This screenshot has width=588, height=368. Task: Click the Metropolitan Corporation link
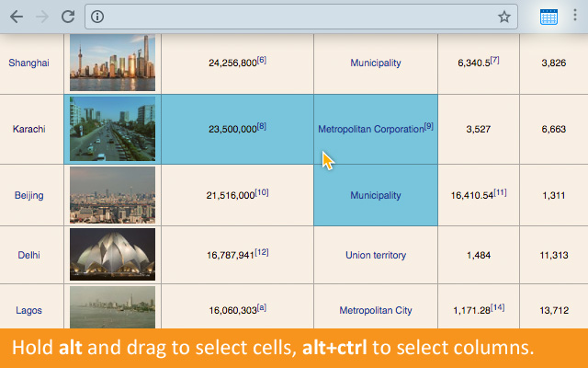pyautogui.click(x=370, y=130)
